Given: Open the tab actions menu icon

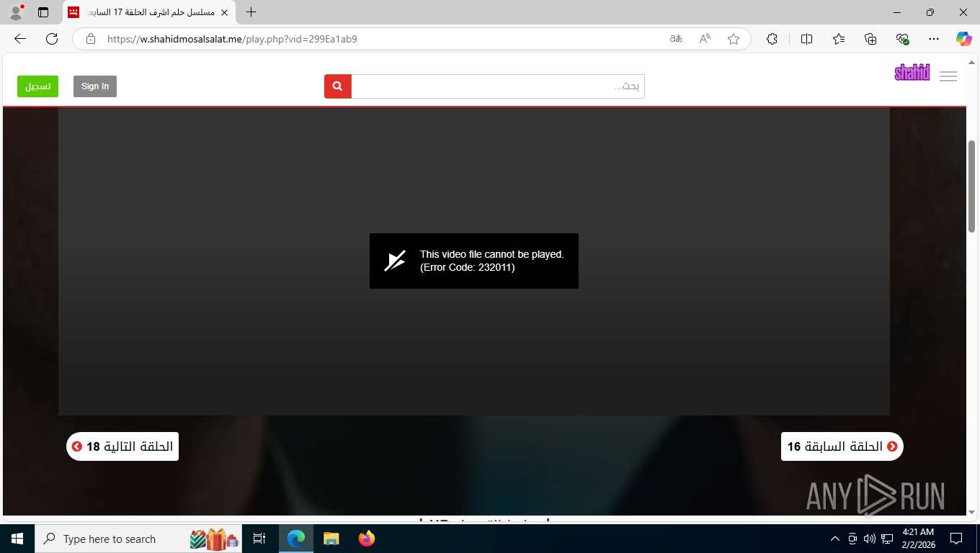Looking at the screenshot, I should click(x=43, y=12).
